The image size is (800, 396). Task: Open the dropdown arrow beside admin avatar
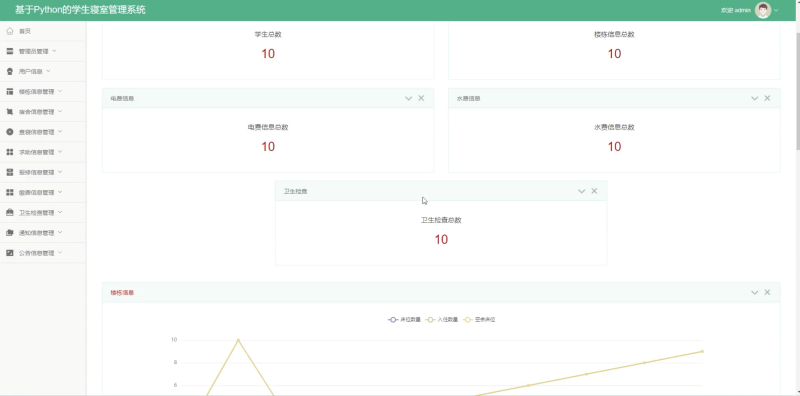[776, 10]
